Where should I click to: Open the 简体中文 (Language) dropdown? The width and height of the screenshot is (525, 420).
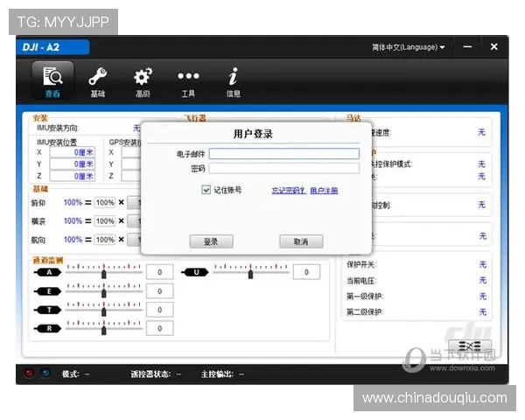409,47
